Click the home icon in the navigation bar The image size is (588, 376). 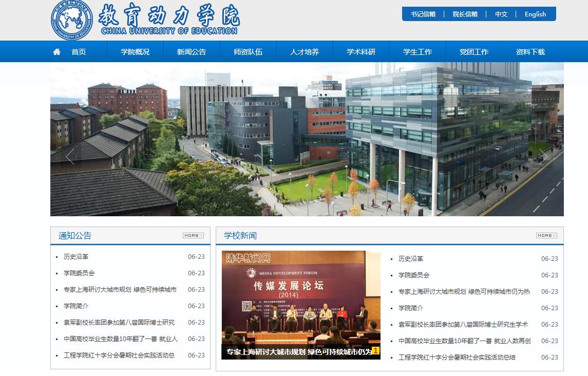pos(57,52)
